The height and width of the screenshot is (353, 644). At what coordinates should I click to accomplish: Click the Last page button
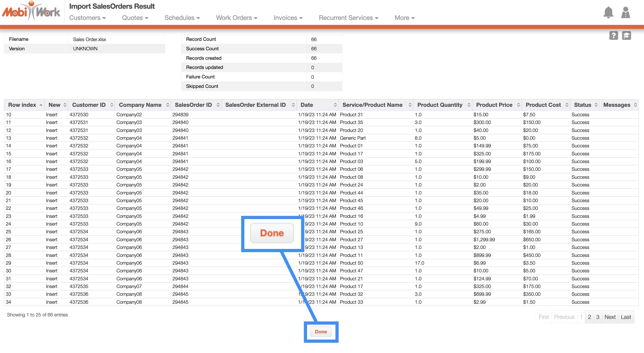tap(626, 317)
